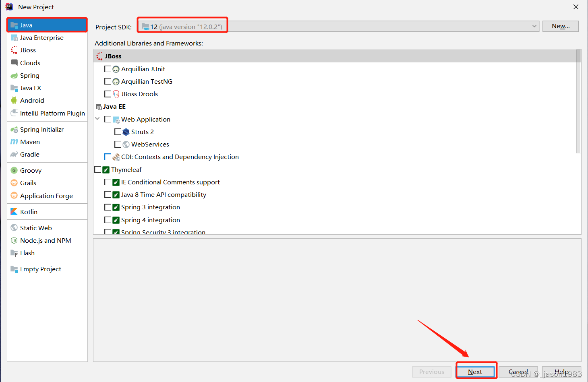Click the JBoss Drools icon

[x=116, y=94]
